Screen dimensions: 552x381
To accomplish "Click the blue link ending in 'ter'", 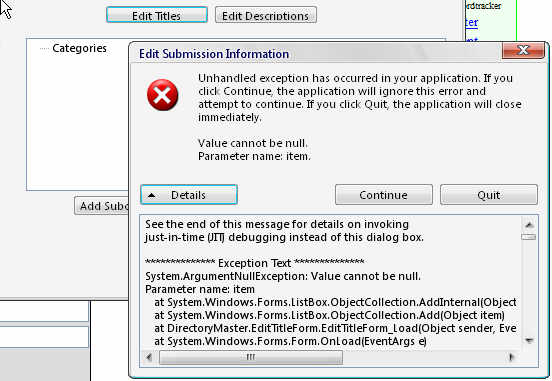I will click(x=471, y=23).
